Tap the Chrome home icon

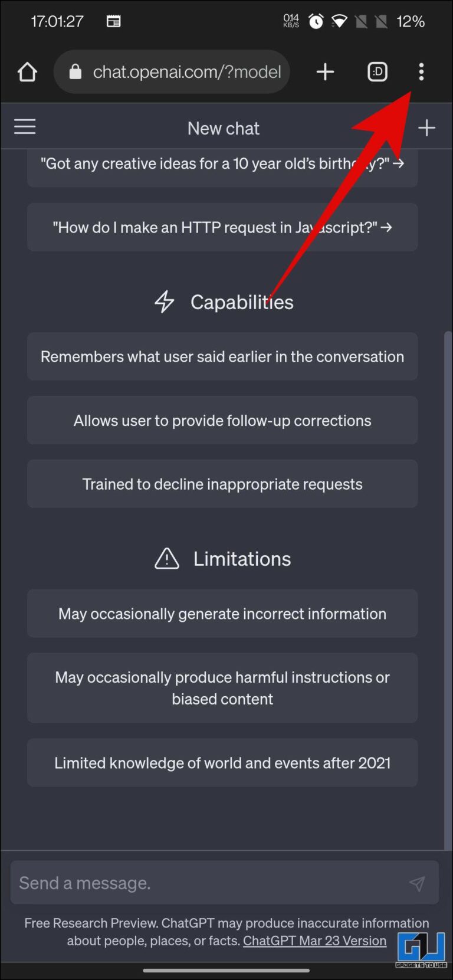(x=27, y=72)
